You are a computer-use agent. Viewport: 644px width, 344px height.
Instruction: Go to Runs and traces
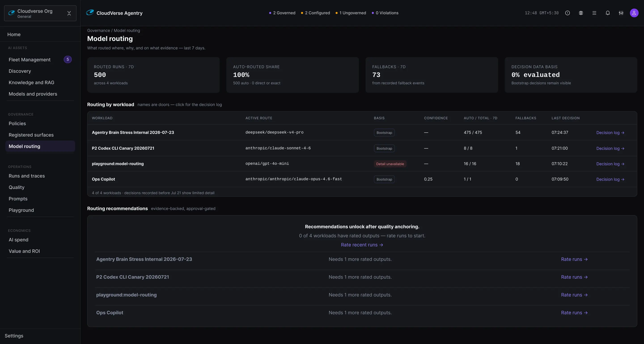point(27,176)
